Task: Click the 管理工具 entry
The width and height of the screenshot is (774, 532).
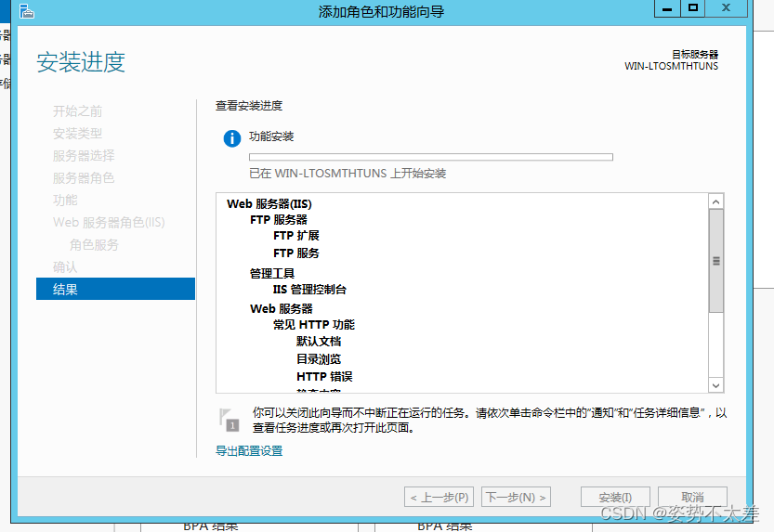Action: pos(272,273)
